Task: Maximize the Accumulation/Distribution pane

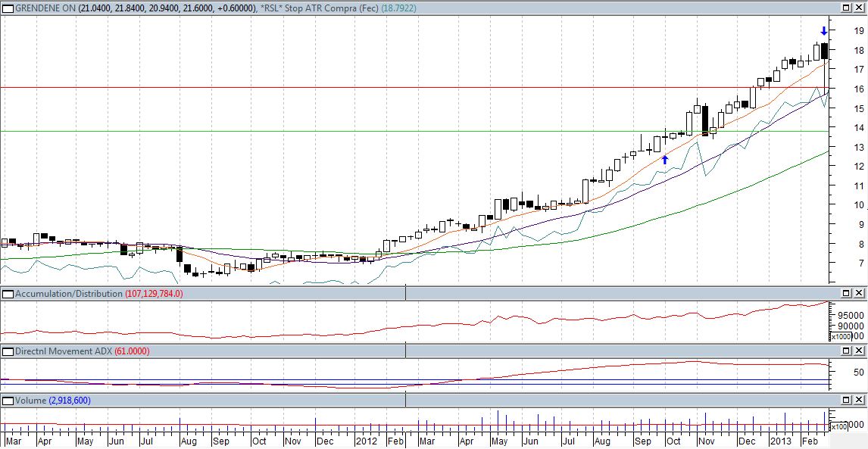Action: [847, 293]
